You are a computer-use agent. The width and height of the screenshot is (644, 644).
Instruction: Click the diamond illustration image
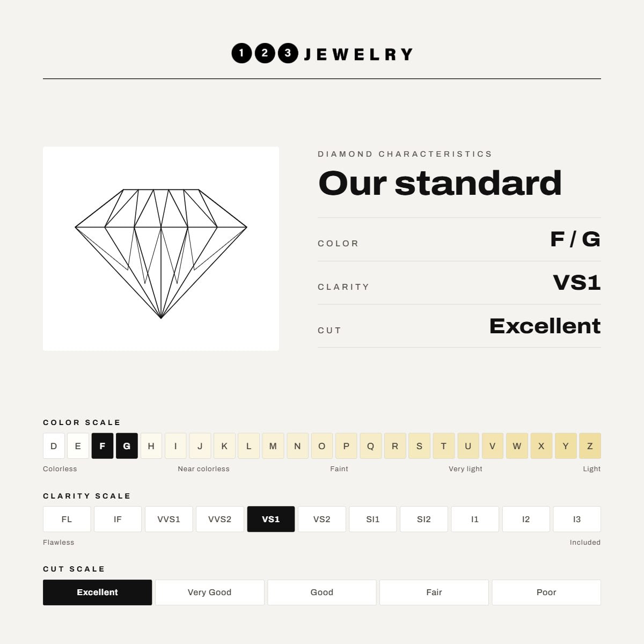pyautogui.click(x=161, y=248)
